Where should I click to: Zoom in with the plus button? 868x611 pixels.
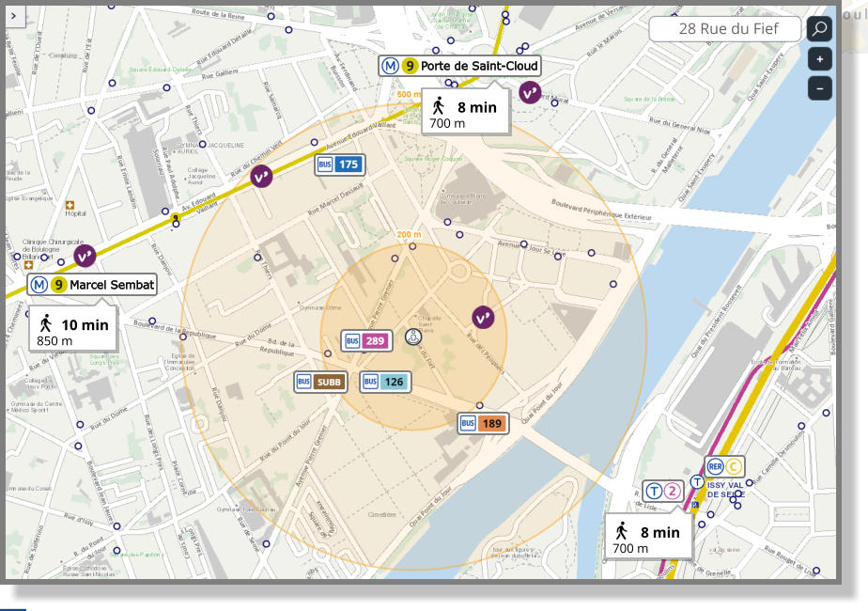tap(818, 58)
